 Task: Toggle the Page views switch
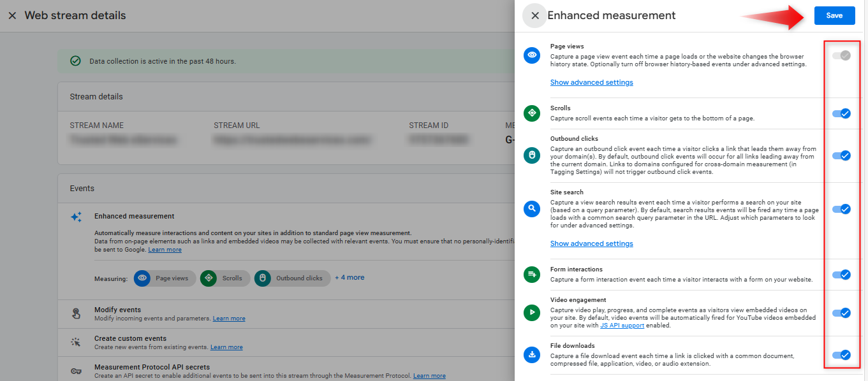click(841, 56)
